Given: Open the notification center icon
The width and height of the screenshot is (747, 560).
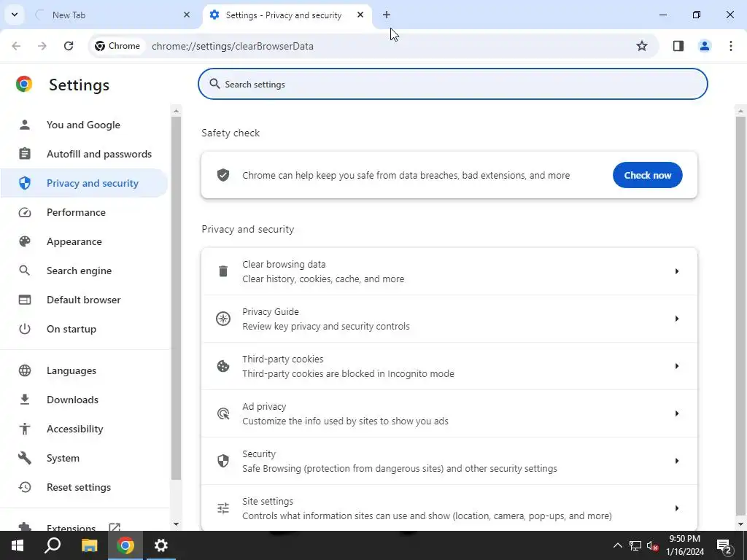Looking at the screenshot, I should [724, 545].
